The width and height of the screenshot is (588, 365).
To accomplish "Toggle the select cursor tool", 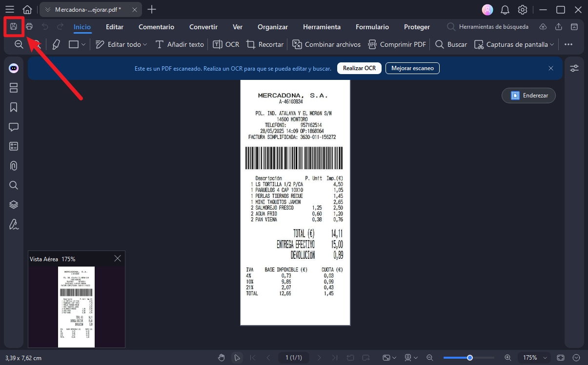I will pos(237,358).
